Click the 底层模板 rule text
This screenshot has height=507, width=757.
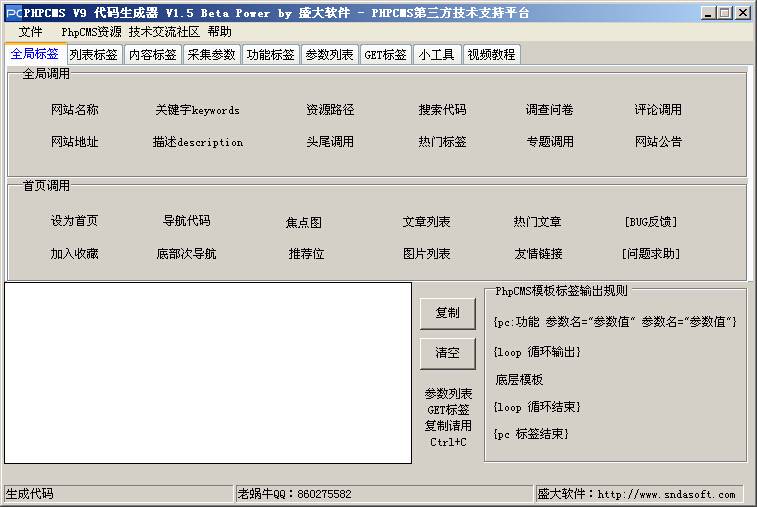pos(519,380)
